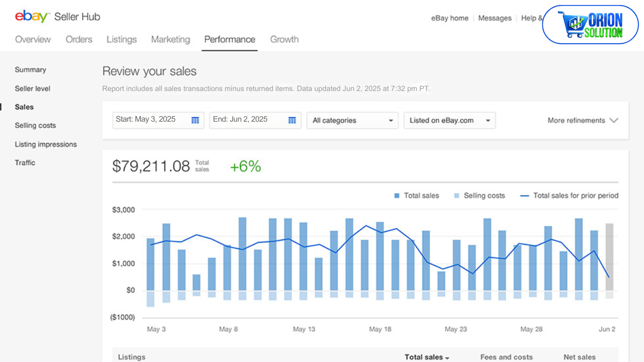This screenshot has height=362, width=644.
Task: View Listing impressions in the sidebar
Action: (x=46, y=144)
